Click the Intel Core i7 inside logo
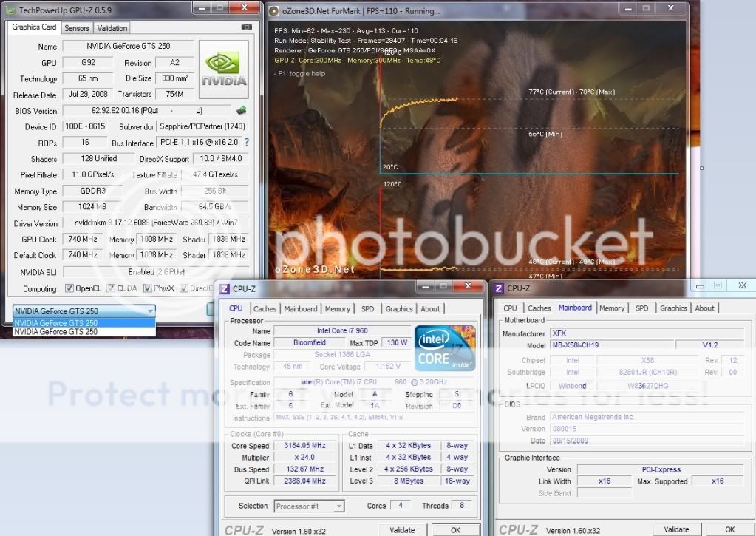This screenshot has width=756, height=536. click(445, 347)
